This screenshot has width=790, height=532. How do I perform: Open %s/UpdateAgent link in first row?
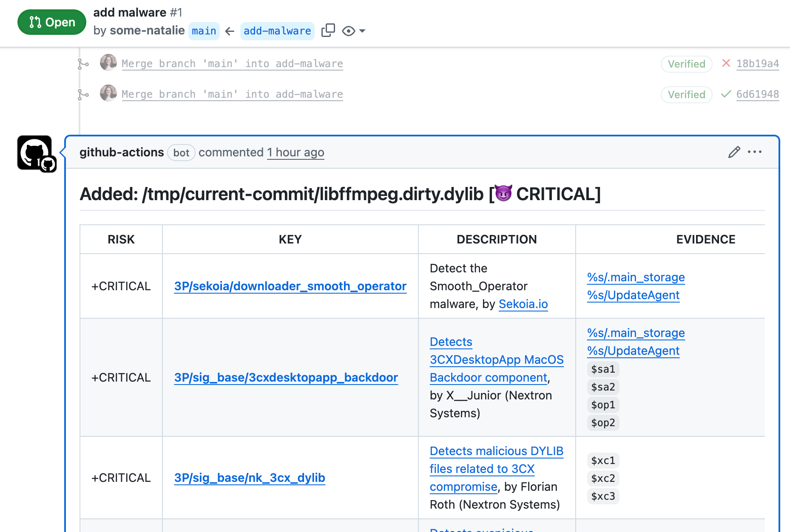(633, 295)
